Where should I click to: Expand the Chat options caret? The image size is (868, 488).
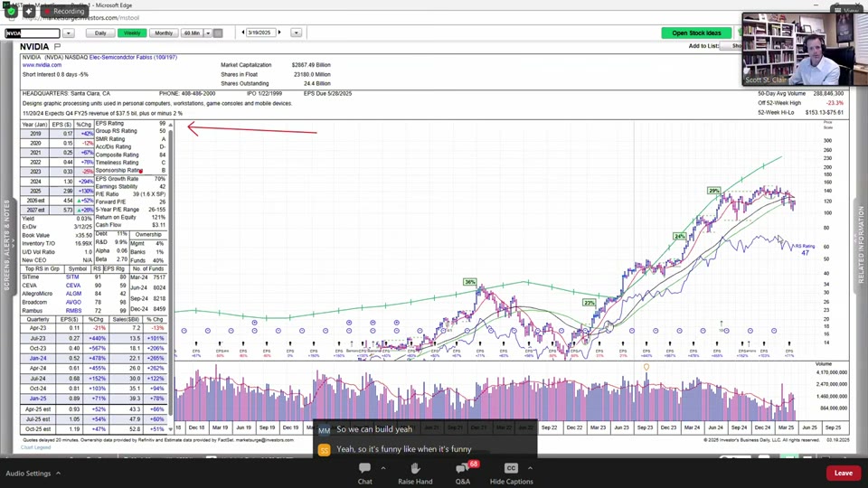point(383,468)
